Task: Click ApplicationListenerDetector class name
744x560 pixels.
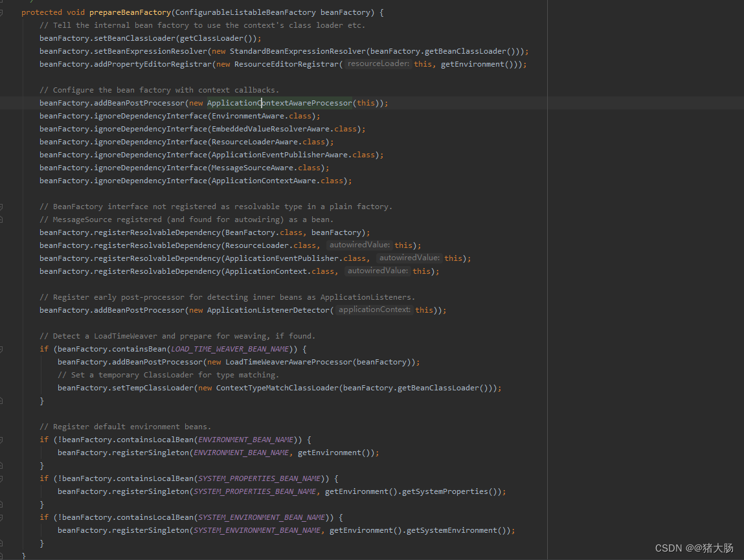Action: 268,310
